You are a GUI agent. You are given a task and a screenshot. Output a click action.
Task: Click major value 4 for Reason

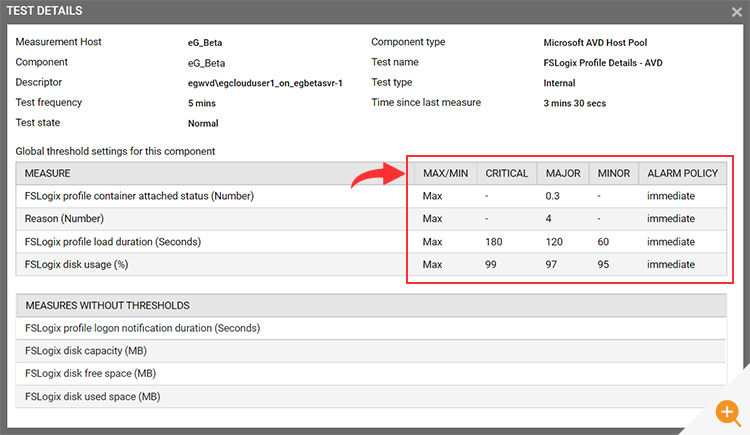(x=549, y=219)
